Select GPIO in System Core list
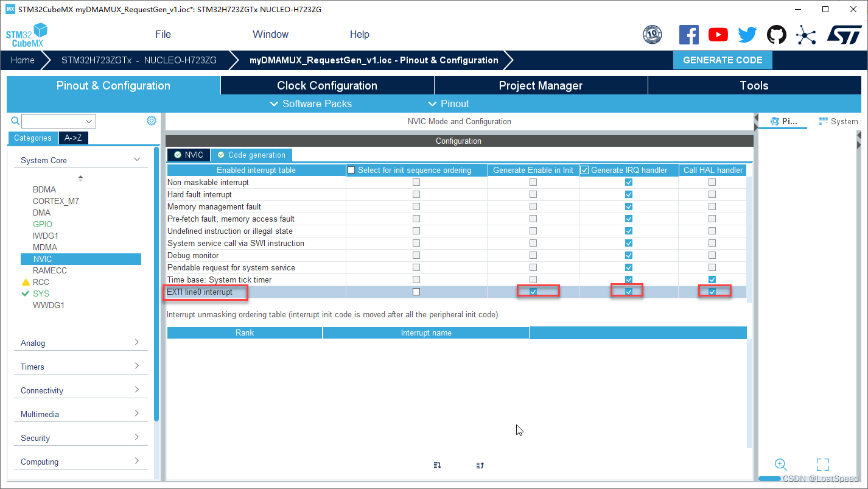The width and height of the screenshot is (868, 489). coord(43,224)
